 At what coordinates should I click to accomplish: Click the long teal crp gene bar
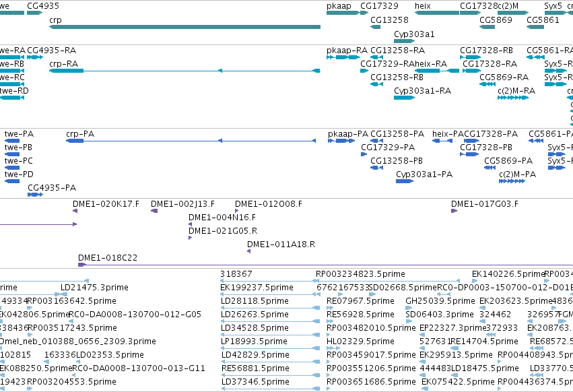185,27
